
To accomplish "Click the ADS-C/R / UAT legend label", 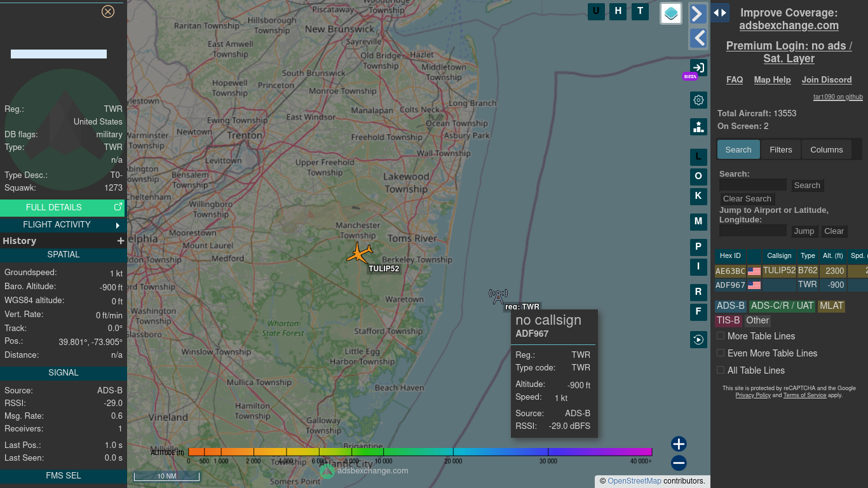I will [782, 306].
